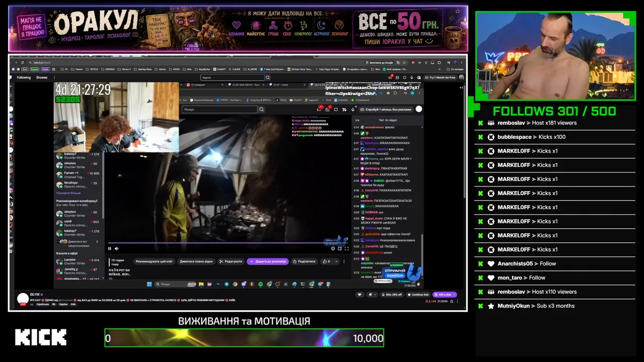Toggle fullscreen on the clip player
The height and width of the screenshot is (362, 644).
pos(347,248)
